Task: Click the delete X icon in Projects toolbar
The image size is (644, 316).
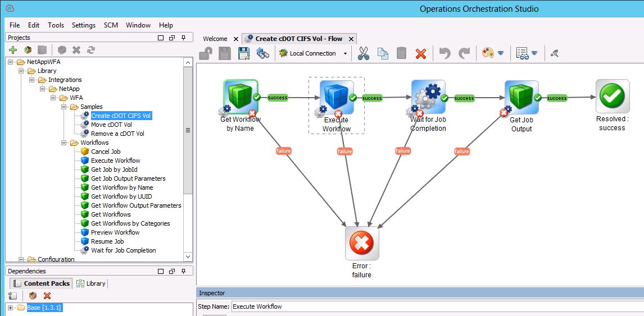Action: click(76, 50)
